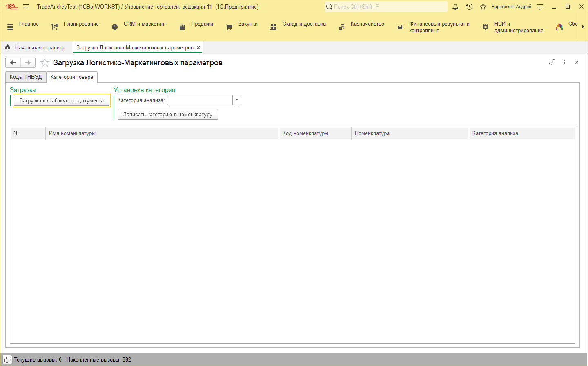Add form to favorites with star icon
The height and width of the screenshot is (366, 588).
[45, 63]
